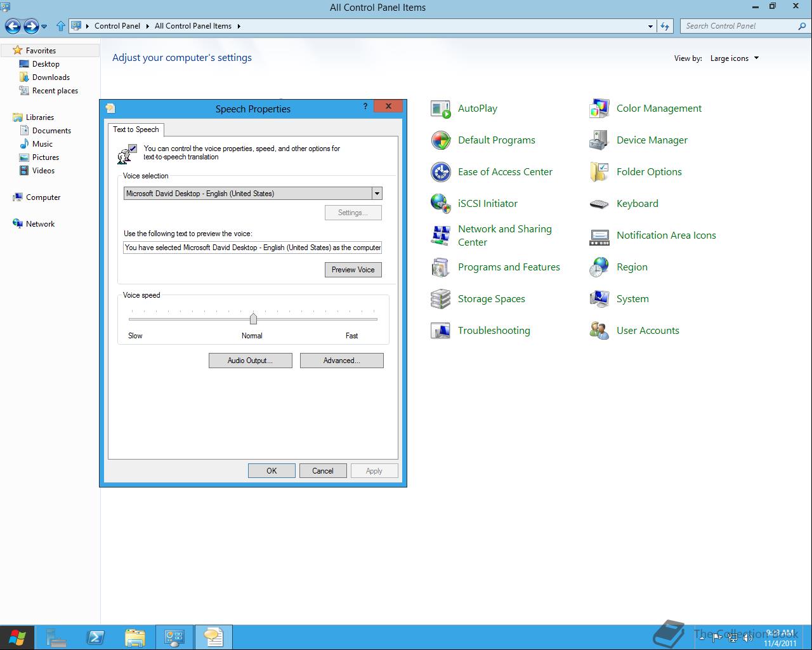Open the iSCSI Initiator icon
The height and width of the screenshot is (650, 812).
click(x=440, y=204)
